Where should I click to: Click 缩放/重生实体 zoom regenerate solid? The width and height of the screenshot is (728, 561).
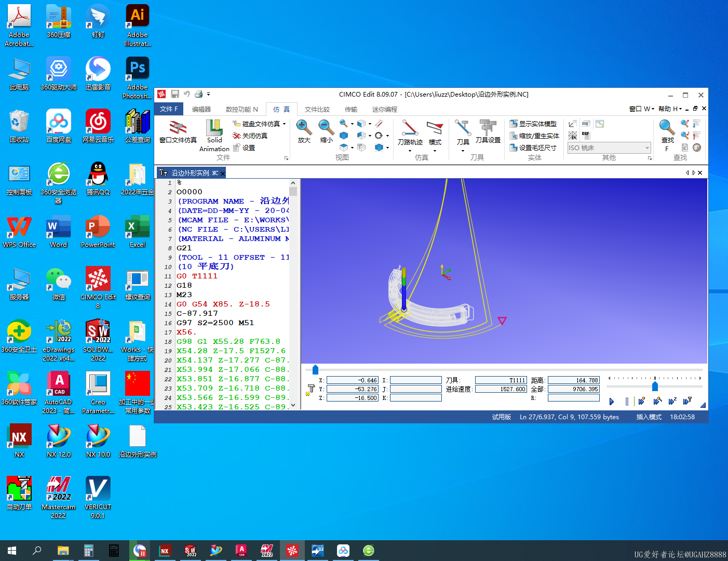tap(534, 136)
